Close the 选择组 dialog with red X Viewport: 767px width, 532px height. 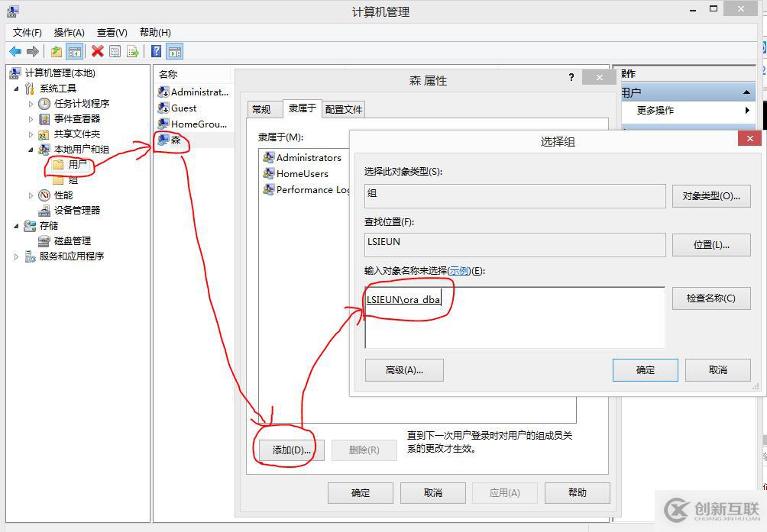point(749,139)
